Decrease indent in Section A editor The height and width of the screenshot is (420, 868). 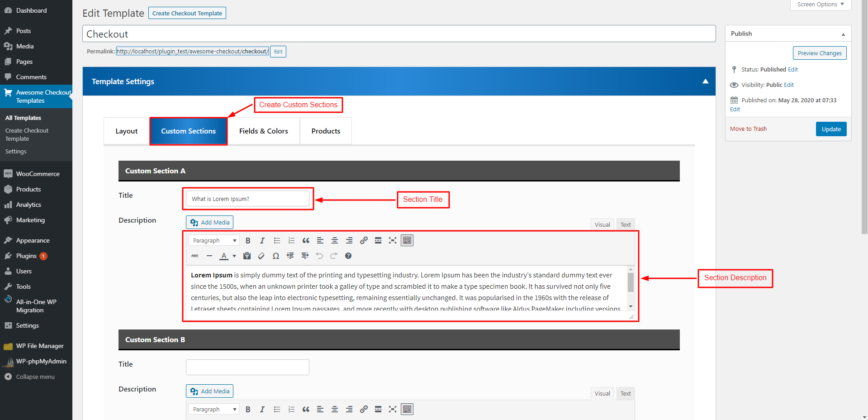point(290,256)
